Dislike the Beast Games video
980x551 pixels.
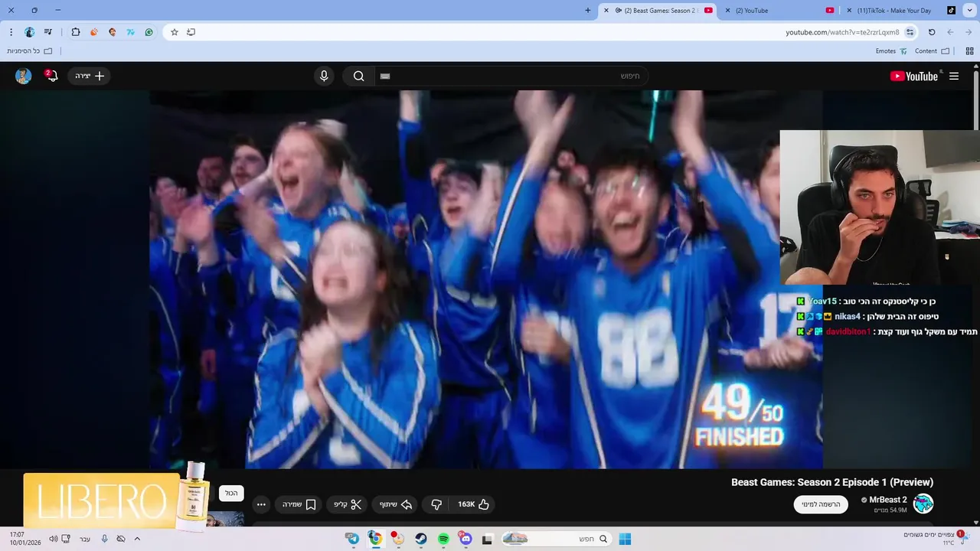tap(436, 504)
